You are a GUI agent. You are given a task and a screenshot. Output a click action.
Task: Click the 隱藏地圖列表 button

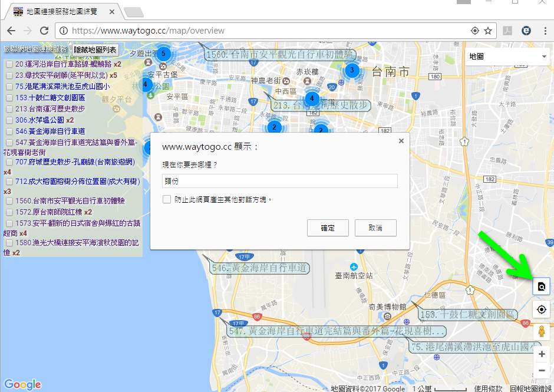pyautogui.click(x=95, y=50)
